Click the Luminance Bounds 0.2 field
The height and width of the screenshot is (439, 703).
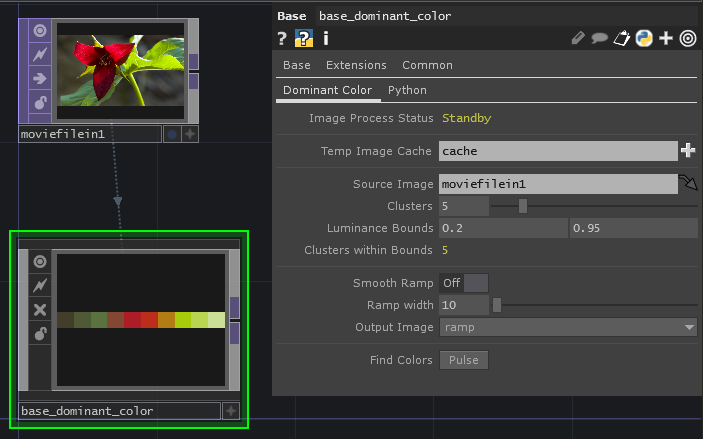coord(503,228)
